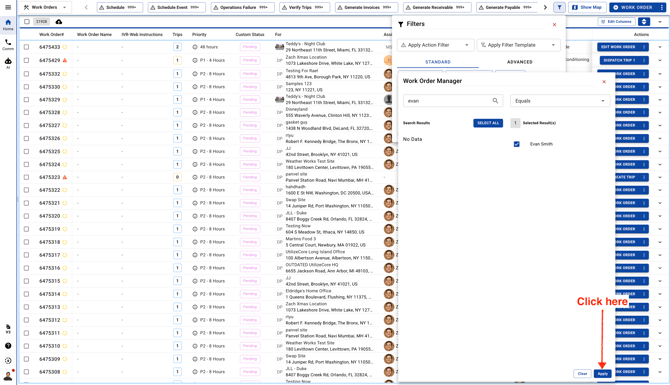Open Comm phone icon in sidebar

(8, 44)
